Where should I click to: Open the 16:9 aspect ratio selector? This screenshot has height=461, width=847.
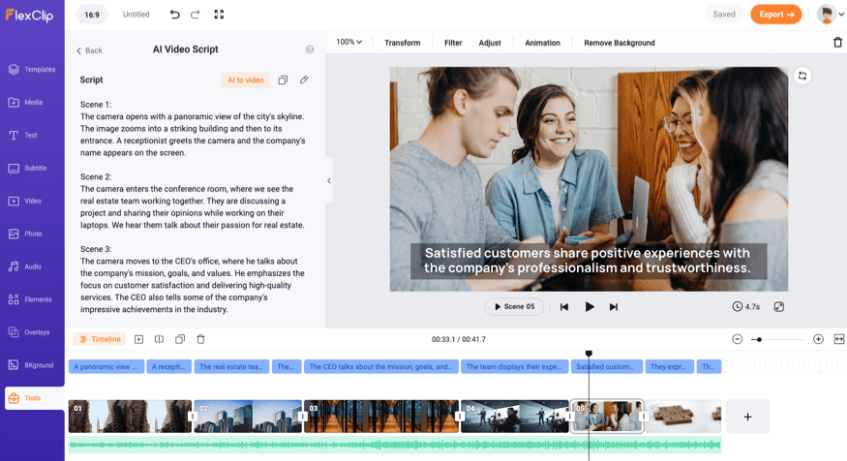[91, 15]
